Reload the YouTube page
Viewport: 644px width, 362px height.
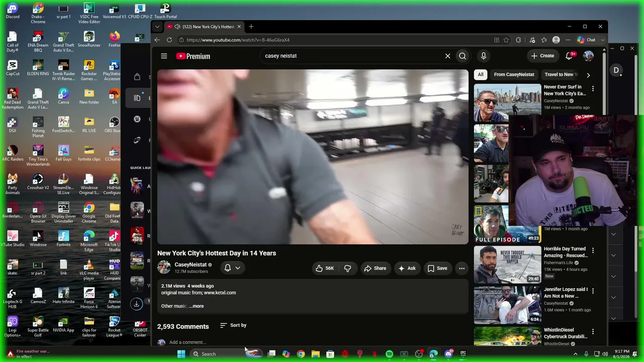click(169, 40)
